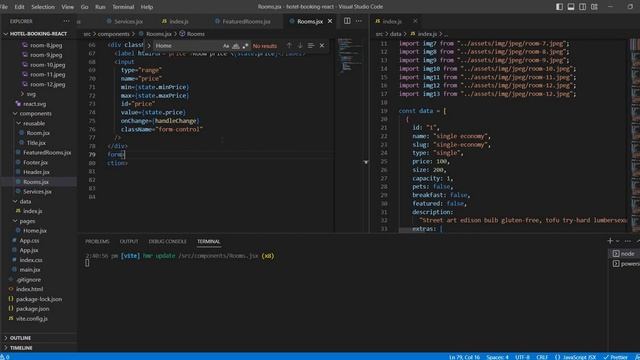
Task: Toggle the bottom panel layout icon
Action: click(x=571, y=7)
